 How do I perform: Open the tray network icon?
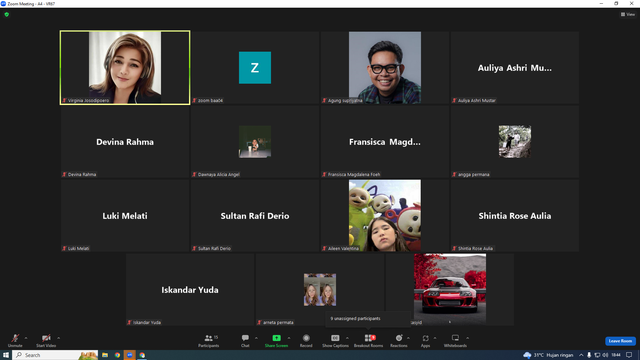point(597,355)
